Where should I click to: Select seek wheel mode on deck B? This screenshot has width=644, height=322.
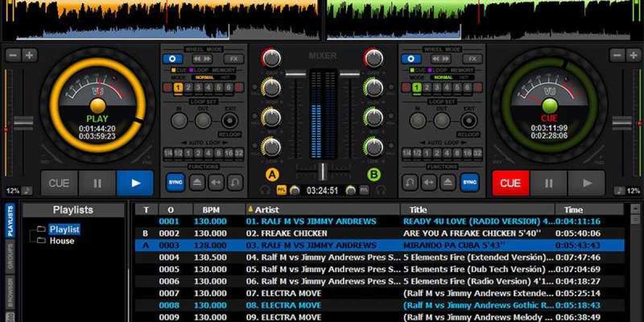click(x=441, y=58)
